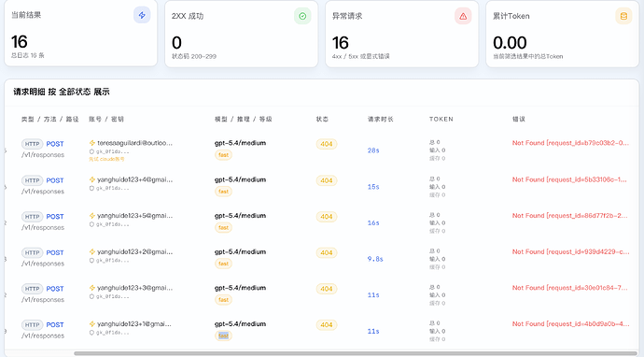Click the TOKEN column header
Screen dimensions: 644x357
pyautogui.click(x=441, y=120)
